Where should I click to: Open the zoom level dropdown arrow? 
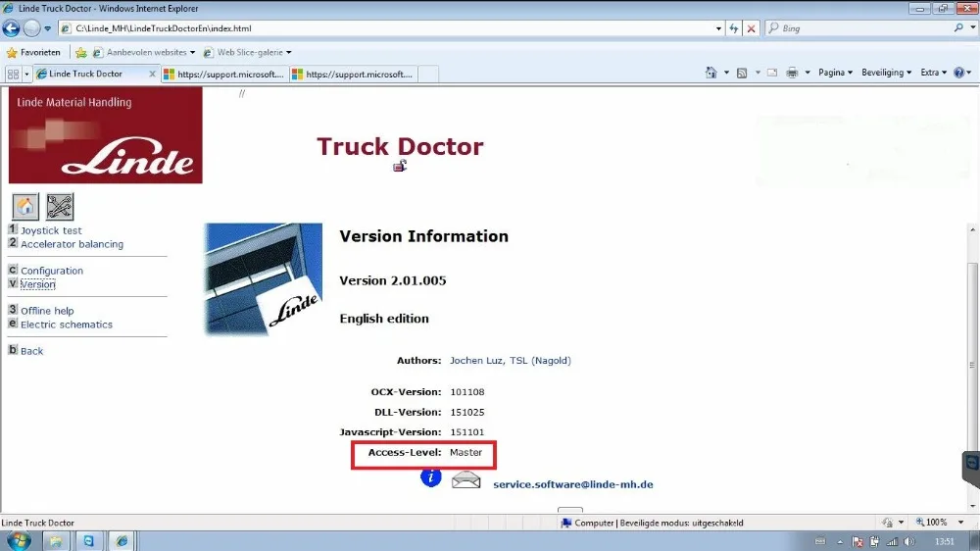tap(961, 523)
